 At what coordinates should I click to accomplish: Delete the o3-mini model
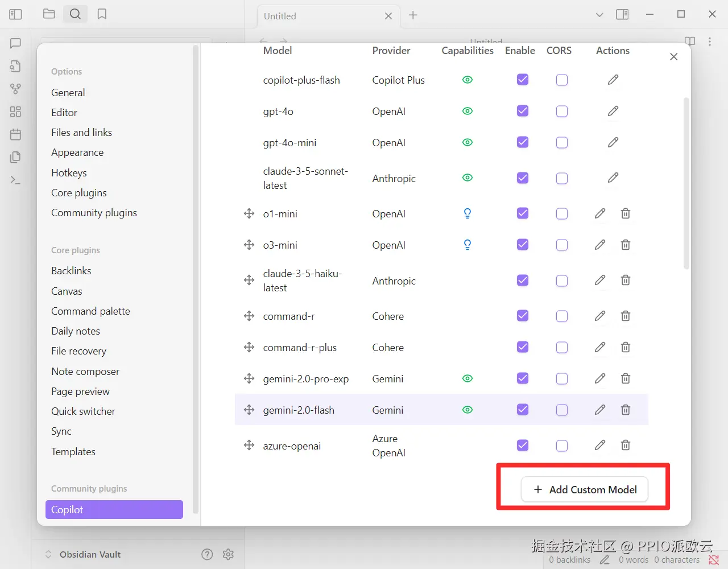(x=626, y=245)
